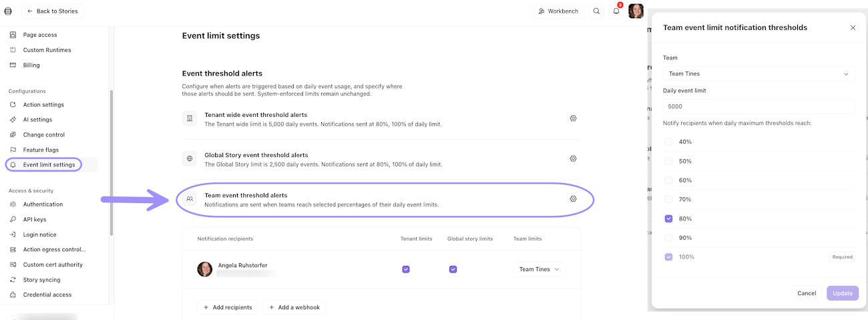Viewport: 868px width, 320px height.
Task: Expand the Team dropdown in dialog
Action: (758, 73)
